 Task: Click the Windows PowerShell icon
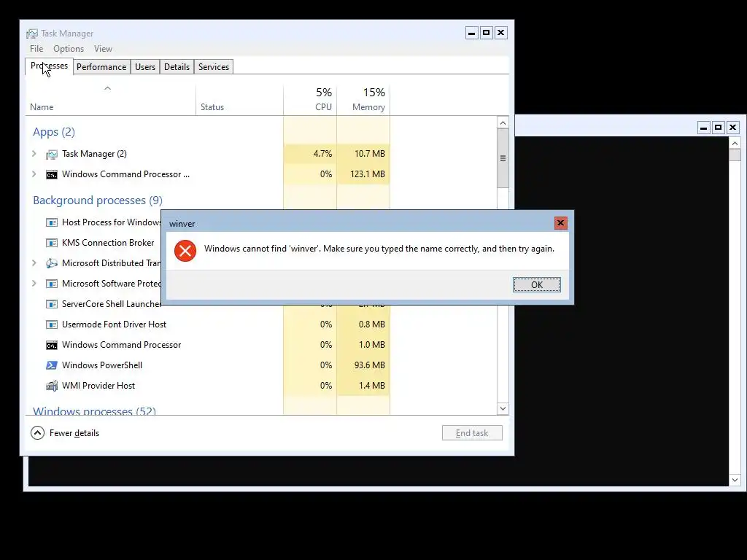pos(52,365)
